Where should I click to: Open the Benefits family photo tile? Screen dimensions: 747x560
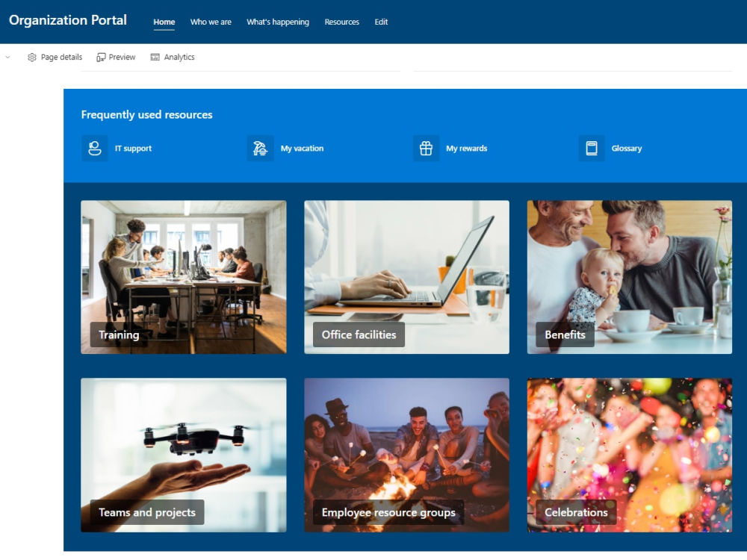(629, 277)
